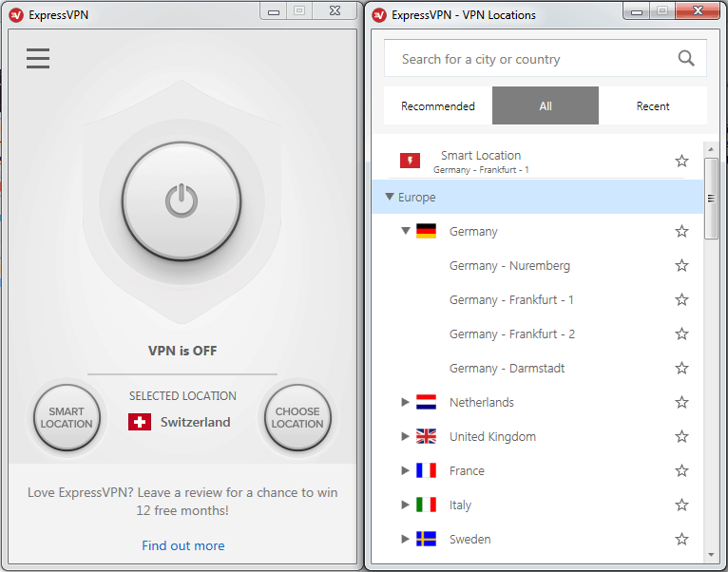Expand the Netherlands locations
Viewport: 728px width, 572px height.
click(x=405, y=402)
